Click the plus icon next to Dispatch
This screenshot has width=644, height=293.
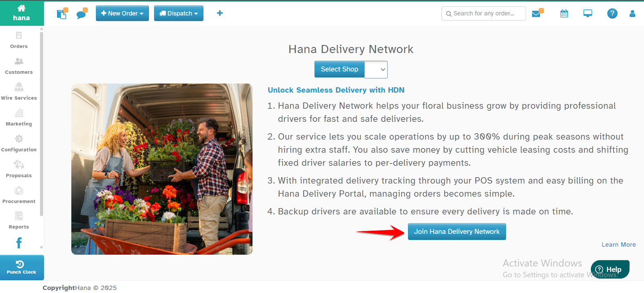(220, 13)
